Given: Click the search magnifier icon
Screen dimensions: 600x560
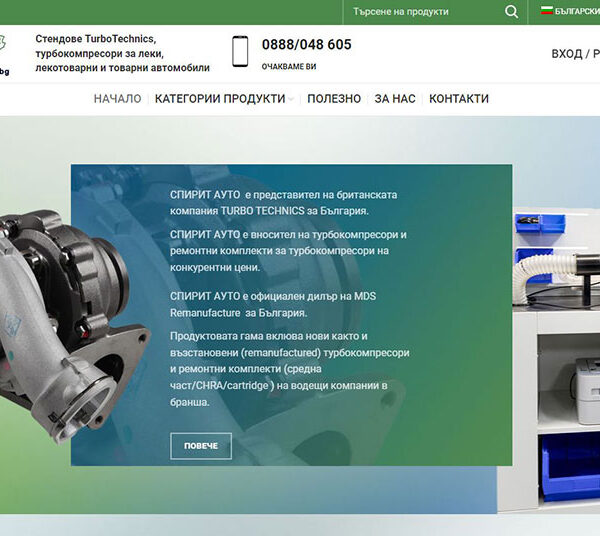Looking at the screenshot, I should [x=512, y=12].
